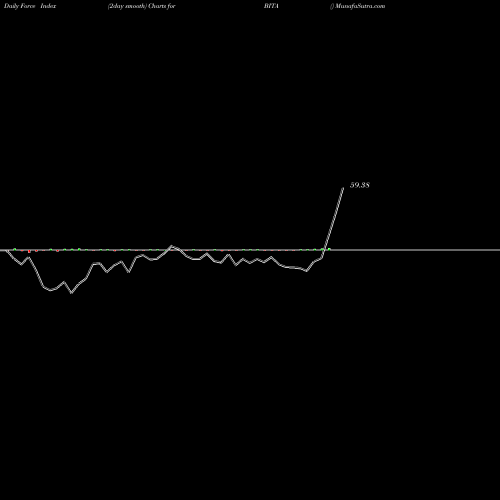This screenshot has width=500, height=500.
Task: Click the zero baseline right of the spike
Action: click(x=417, y=250)
